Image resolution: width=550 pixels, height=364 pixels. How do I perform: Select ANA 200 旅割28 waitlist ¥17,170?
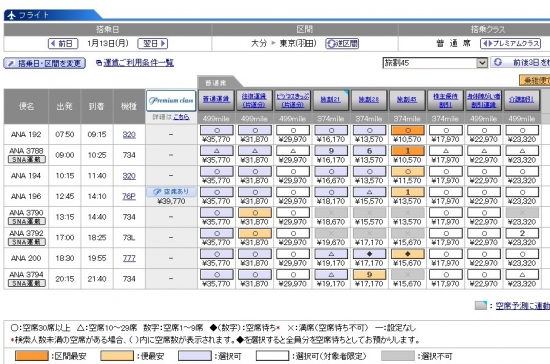[x=369, y=254]
